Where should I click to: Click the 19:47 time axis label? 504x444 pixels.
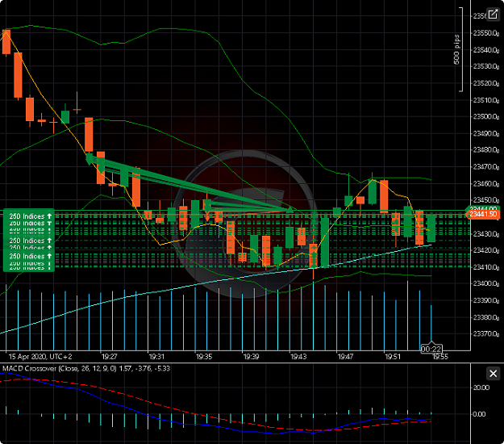[x=345, y=357]
